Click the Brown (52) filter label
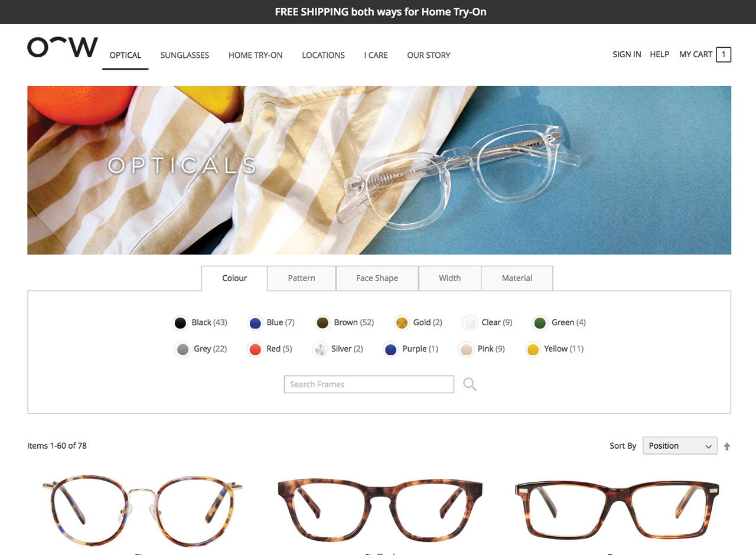 click(x=354, y=322)
